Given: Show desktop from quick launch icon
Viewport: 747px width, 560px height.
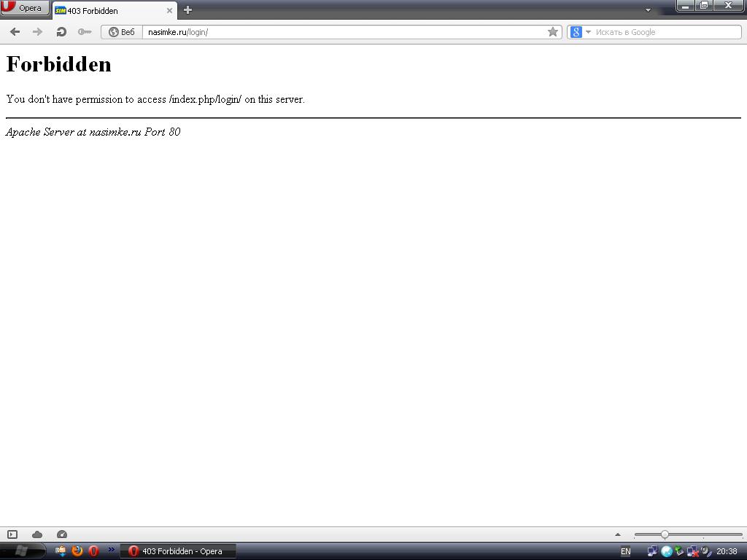Looking at the screenshot, I should click(61, 551).
